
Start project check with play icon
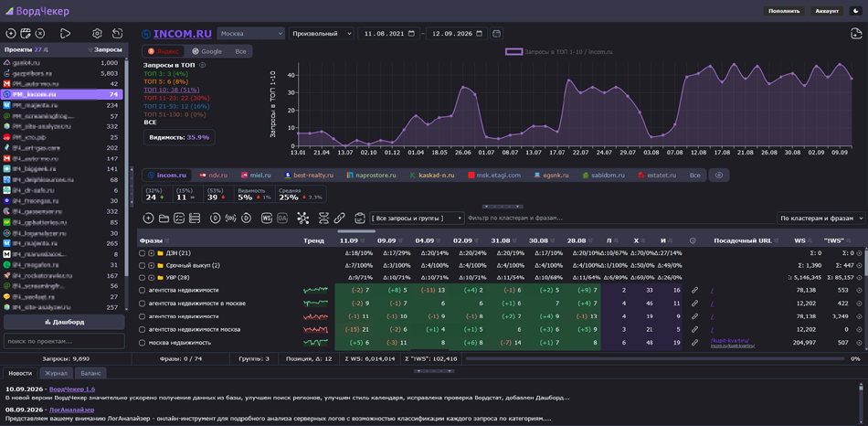[65, 33]
